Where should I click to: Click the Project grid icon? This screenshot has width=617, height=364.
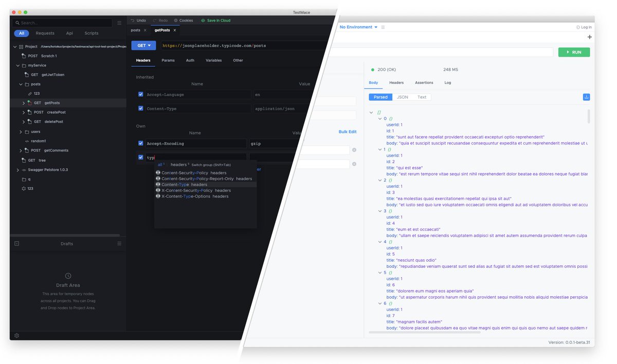[21, 46]
